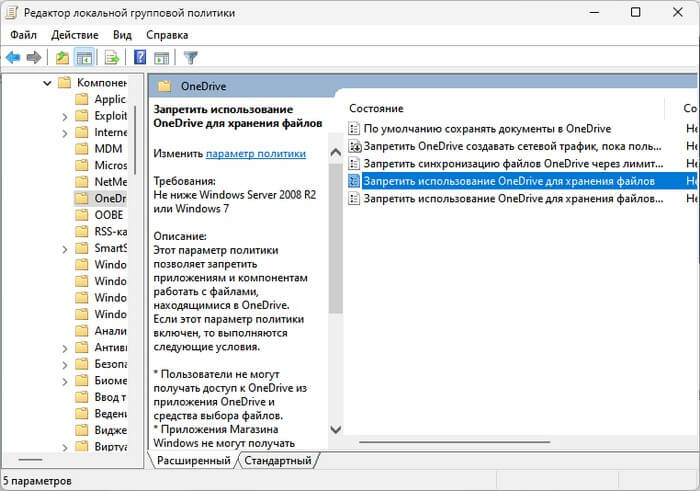Click the Видже folder icon in tree
700x491 pixels.
pos(82,430)
